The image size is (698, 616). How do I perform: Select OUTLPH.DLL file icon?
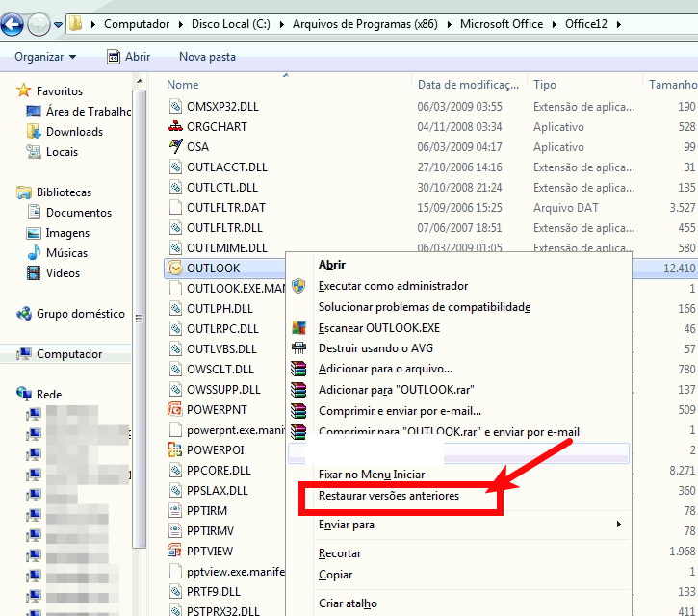175,308
